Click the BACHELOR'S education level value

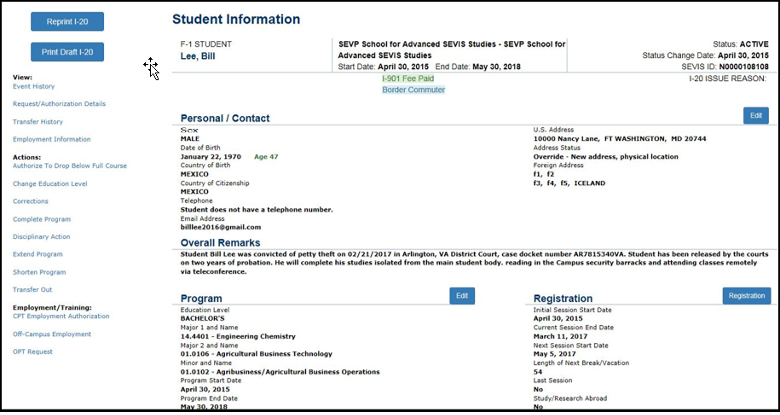[x=202, y=318]
